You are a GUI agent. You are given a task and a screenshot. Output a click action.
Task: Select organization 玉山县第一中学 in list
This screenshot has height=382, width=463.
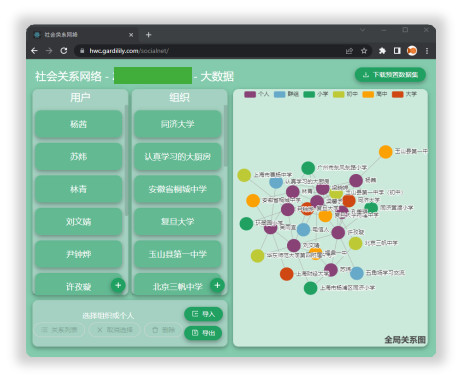178,254
